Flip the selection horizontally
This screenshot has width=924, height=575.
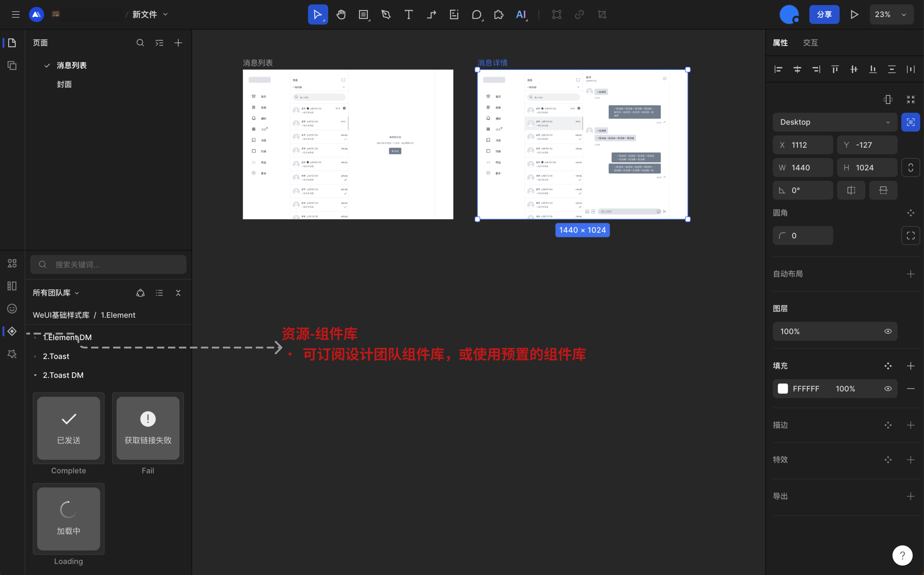coord(851,190)
